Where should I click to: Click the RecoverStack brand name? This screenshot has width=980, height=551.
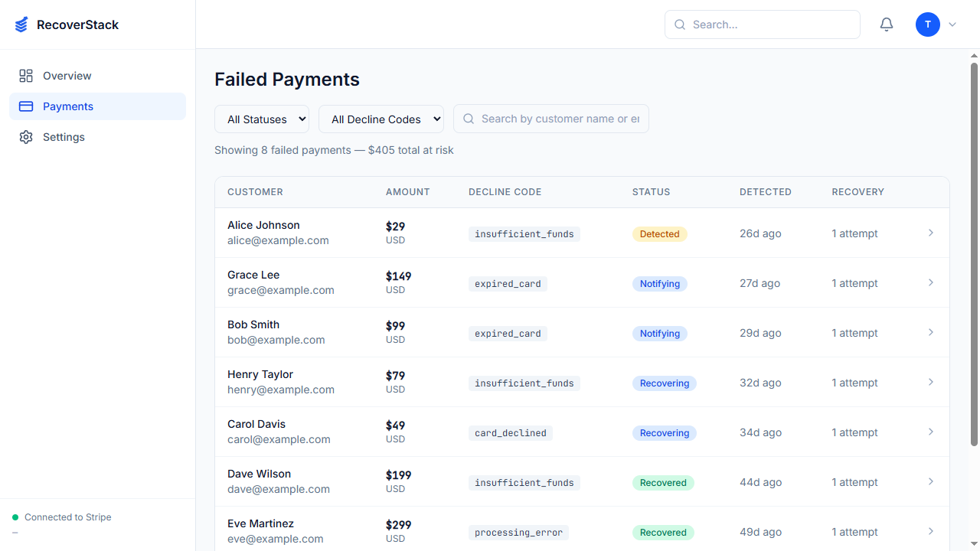click(x=77, y=24)
